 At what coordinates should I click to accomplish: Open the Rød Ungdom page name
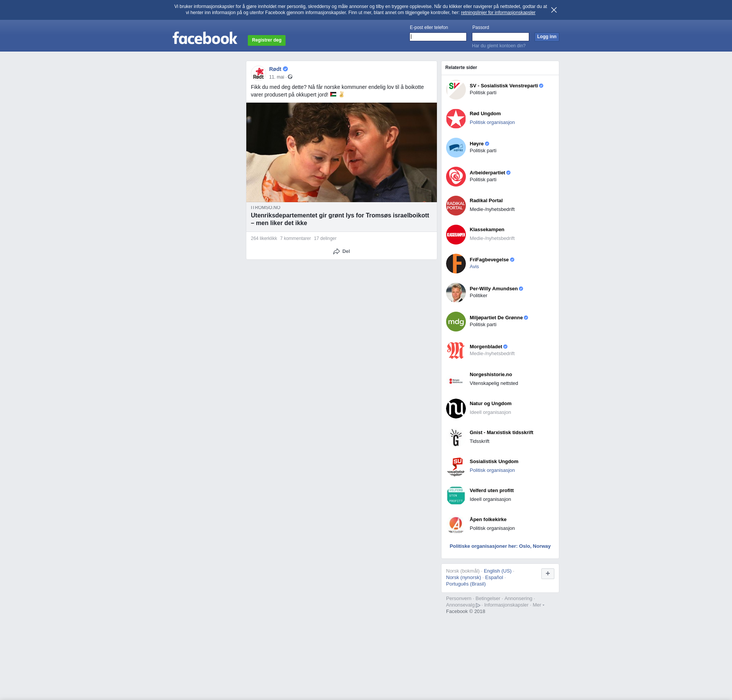pos(485,114)
